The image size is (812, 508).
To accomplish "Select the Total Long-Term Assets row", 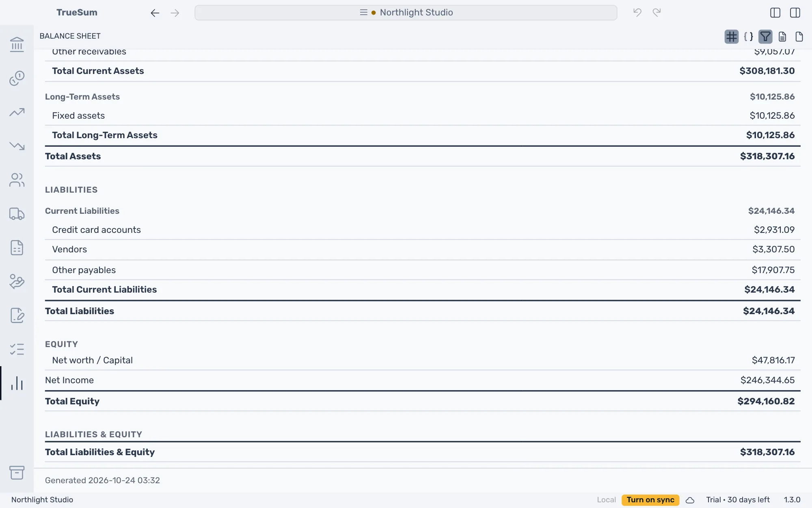I will 423,135.
